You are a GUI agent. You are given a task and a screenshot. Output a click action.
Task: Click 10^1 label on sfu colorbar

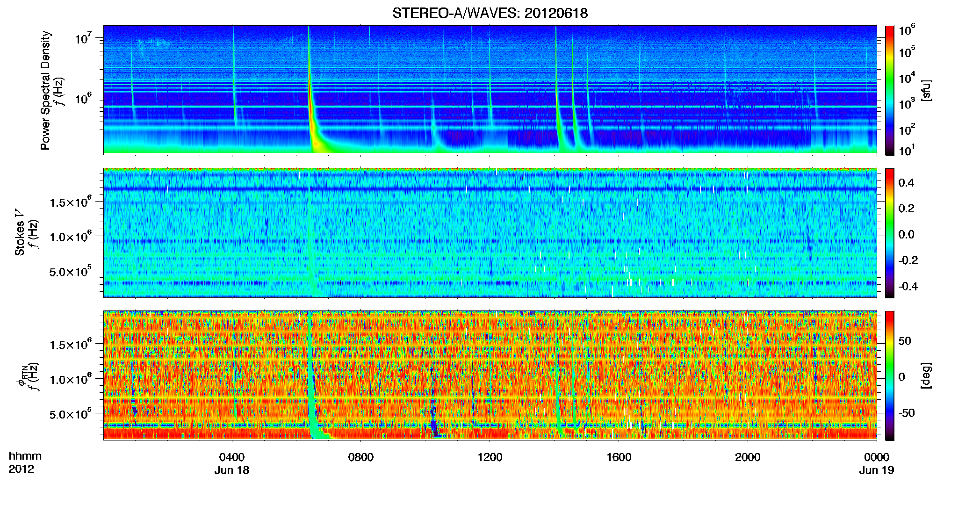907,151
